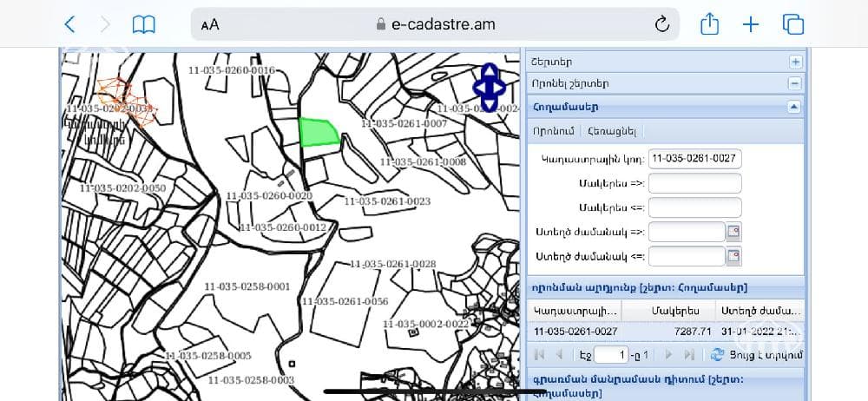Click map label 11-035-0261-0007

pyautogui.click(x=404, y=123)
